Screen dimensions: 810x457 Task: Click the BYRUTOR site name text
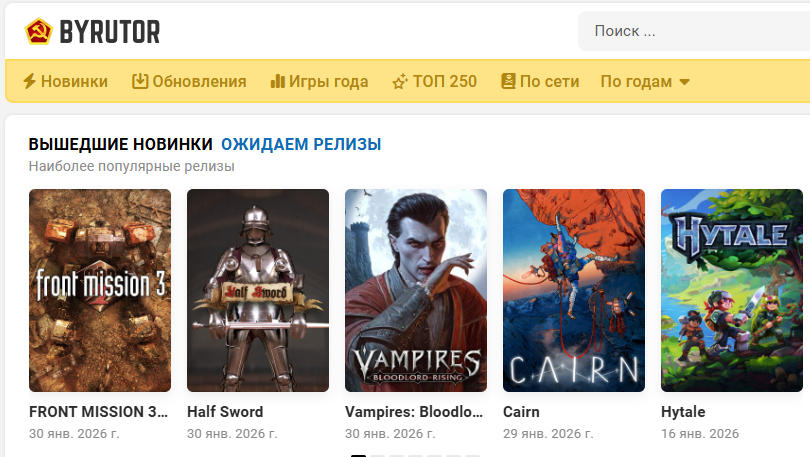[110, 32]
